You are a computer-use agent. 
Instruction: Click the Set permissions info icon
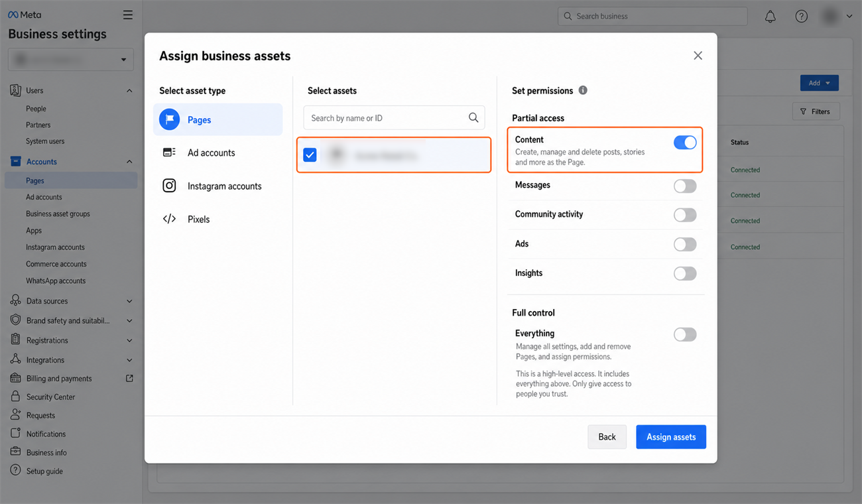tap(583, 90)
